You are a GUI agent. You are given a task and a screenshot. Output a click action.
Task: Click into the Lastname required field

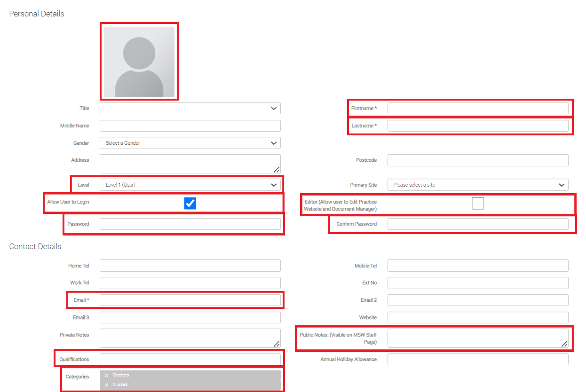pos(478,125)
